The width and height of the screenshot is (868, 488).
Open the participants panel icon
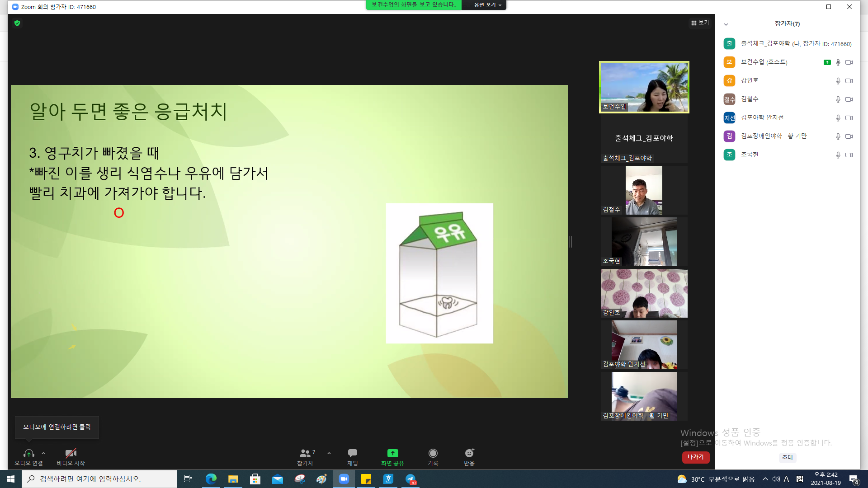point(305,453)
